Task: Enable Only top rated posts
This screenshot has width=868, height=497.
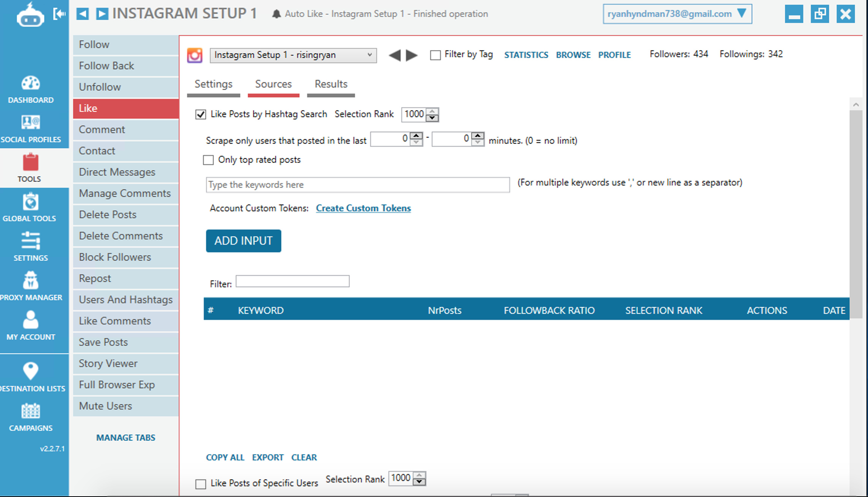Action: tap(208, 160)
